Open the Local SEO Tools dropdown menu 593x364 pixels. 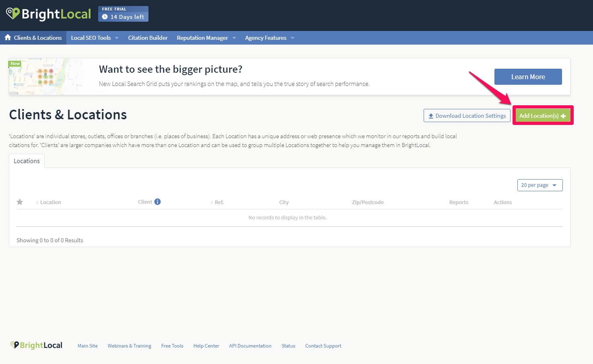click(95, 38)
